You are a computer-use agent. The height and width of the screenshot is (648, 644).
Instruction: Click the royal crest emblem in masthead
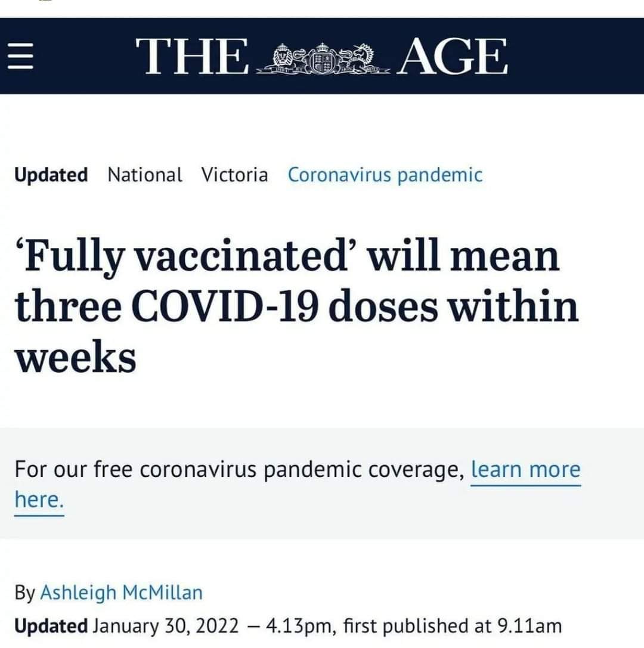click(x=323, y=58)
